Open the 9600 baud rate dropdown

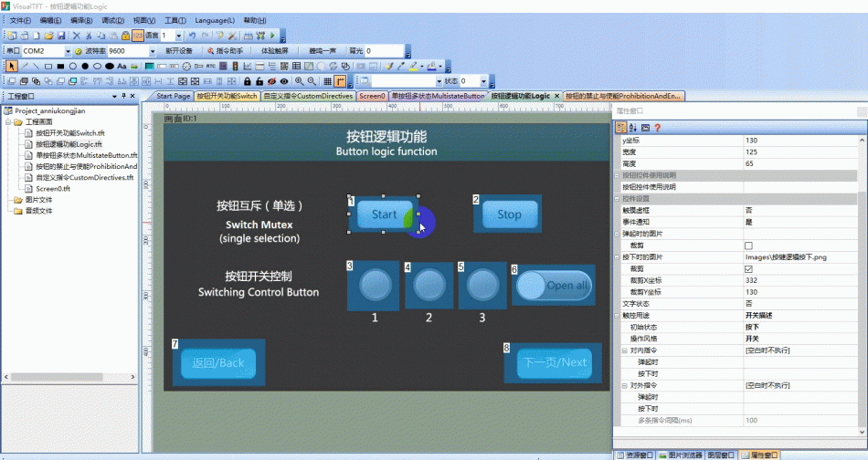click(x=153, y=51)
